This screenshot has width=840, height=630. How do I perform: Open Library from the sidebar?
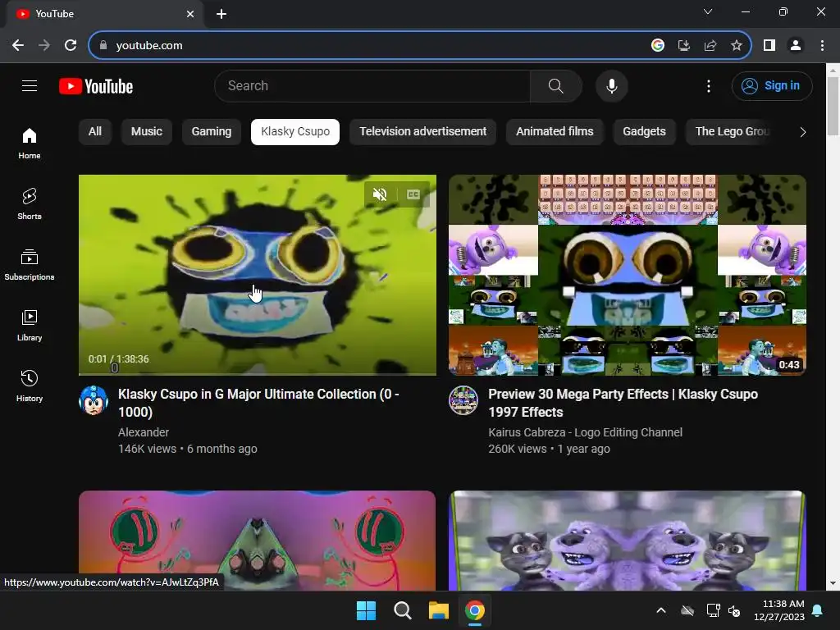(x=30, y=325)
